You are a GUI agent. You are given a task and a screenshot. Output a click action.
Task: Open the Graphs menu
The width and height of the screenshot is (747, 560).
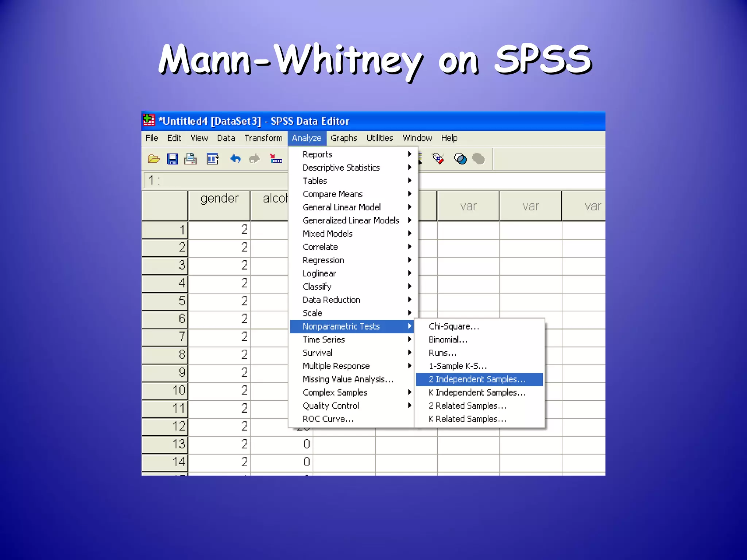(x=344, y=138)
